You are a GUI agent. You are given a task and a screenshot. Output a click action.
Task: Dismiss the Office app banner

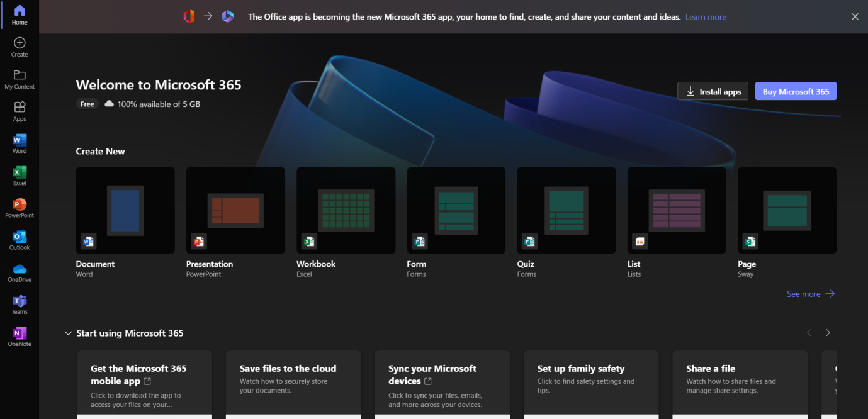(x=855, y=17)
